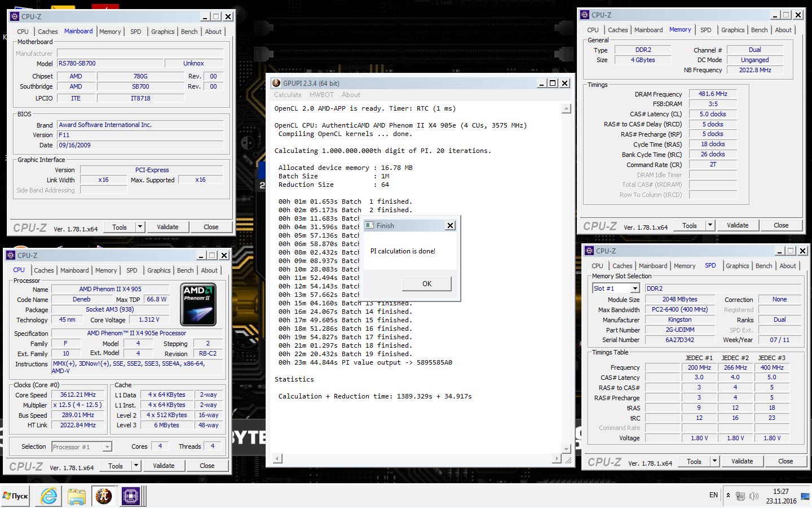The width and height of the screenshot is (812, 508).
Task: Click the Finish dialog title icon
Action: (x=370, y=225)
